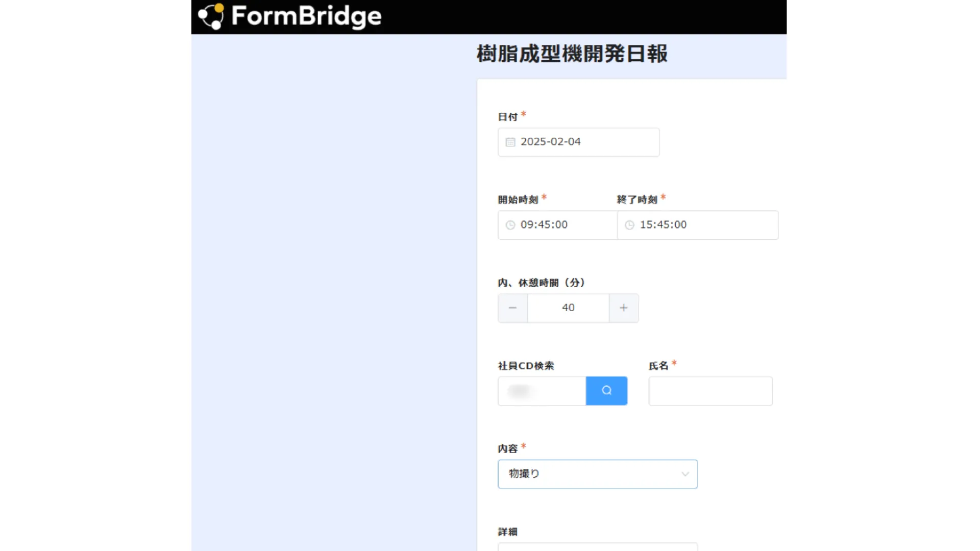This screenshot has height=551, width=980.
Task: Click the 内、休憩時間(分) label
Action: pyautogui.click(x=541, y=283)
